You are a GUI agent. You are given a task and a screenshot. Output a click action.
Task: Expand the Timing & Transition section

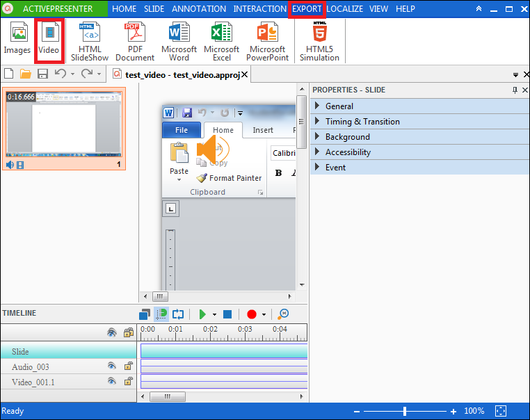tap(419, 121)
